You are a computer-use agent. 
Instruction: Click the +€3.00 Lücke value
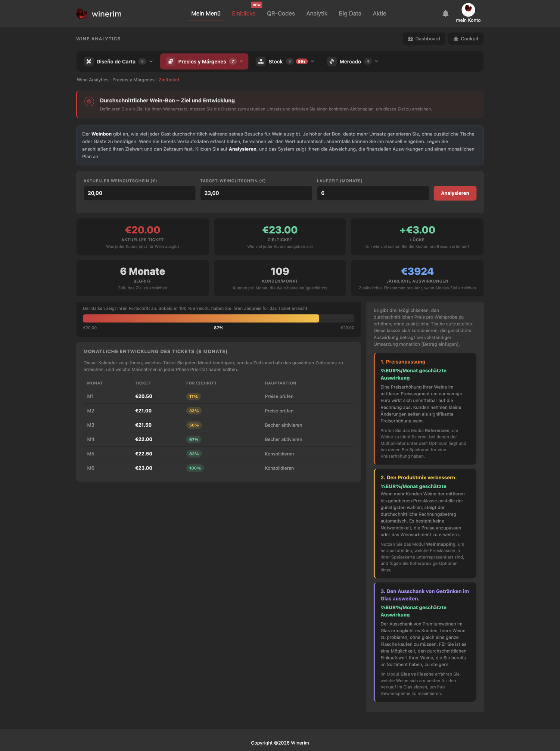[417, 230]
